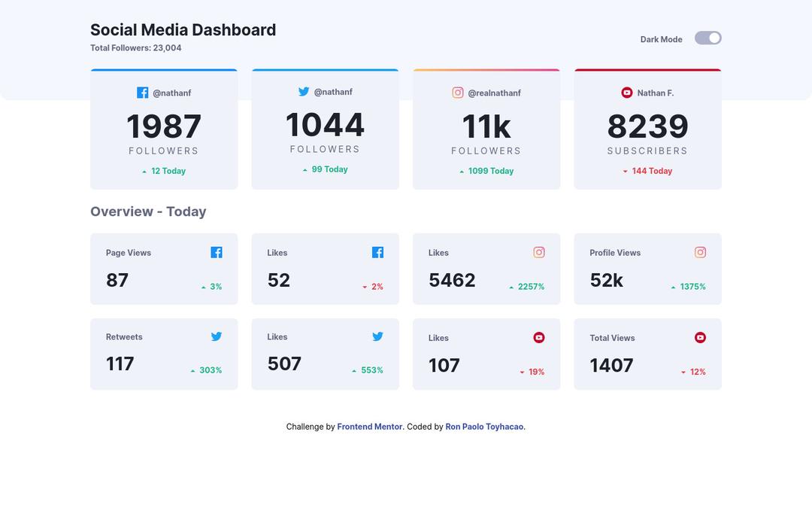Open the Frontend Mentor link
Image resolution: width=812 pixels, height=508 pixels.
369,427
